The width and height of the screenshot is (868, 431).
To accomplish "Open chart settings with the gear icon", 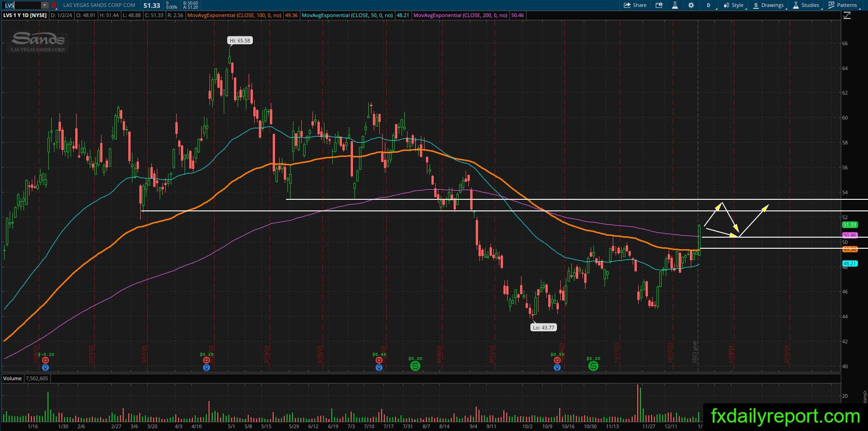I will pyautogui.click(x=691, y=5).
